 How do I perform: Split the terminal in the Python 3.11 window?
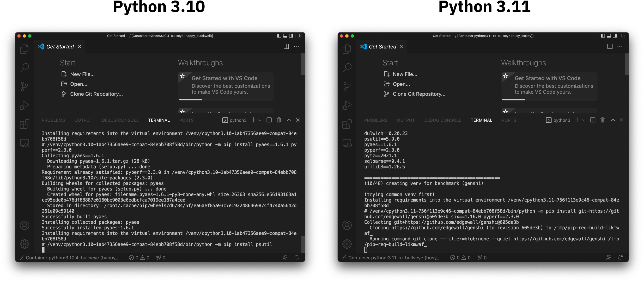(592, 120)
